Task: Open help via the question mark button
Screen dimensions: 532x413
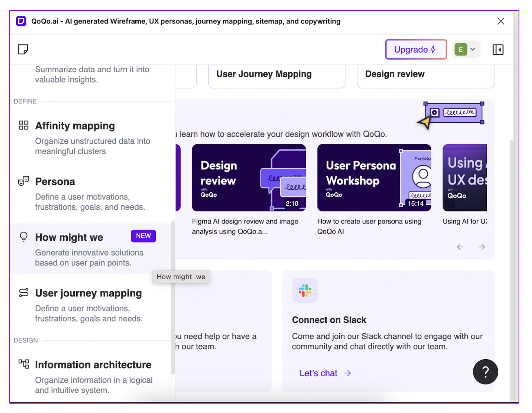Action: pos(485,372)
